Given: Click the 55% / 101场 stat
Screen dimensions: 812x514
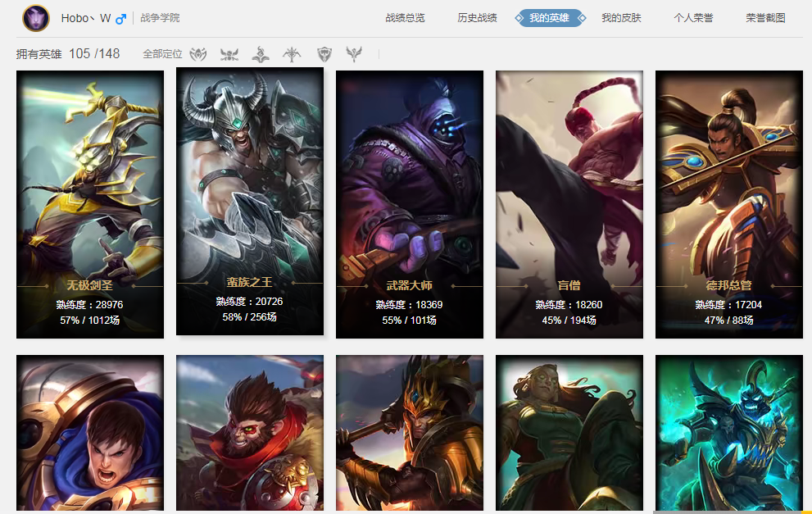Looking at the screenshot, I should [409, 321].
